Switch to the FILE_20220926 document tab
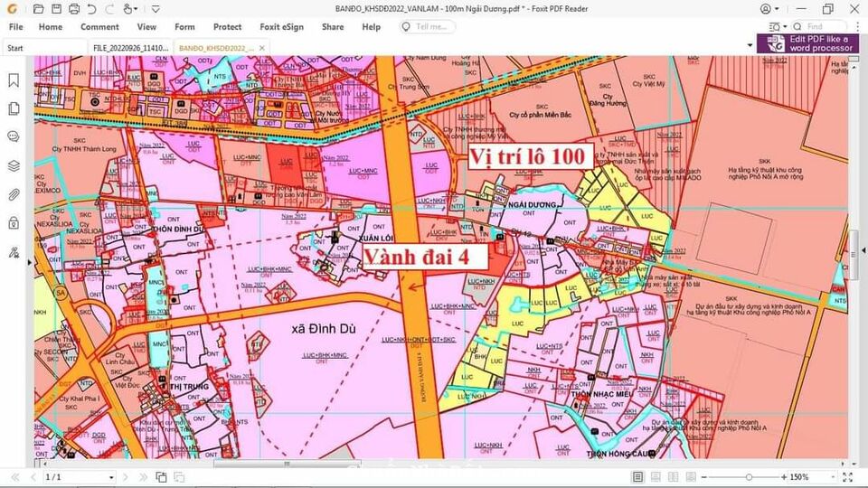Viewport: 868px width, 488px height. tap(128, 47)
